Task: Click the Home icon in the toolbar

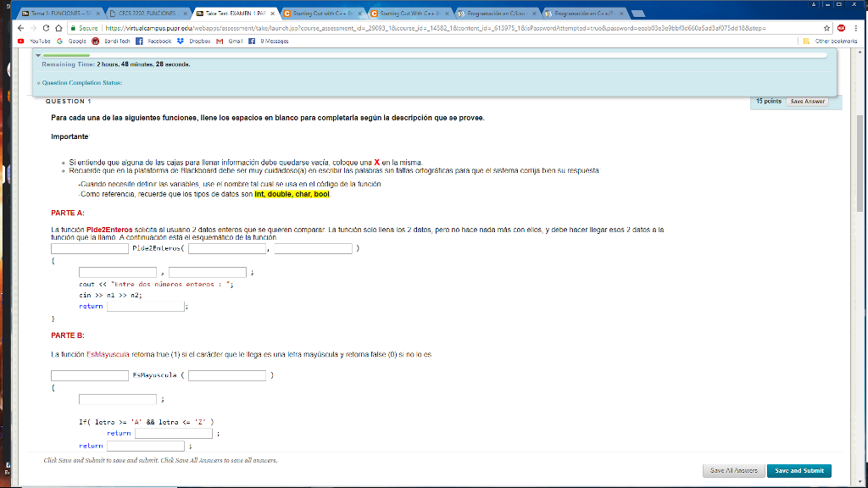Action: [58, 27]
